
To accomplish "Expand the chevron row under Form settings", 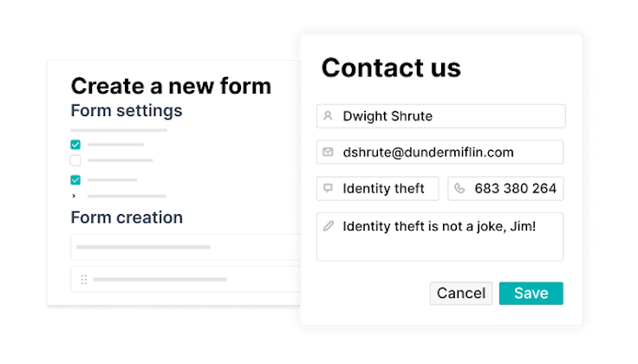I will [75, 196].
